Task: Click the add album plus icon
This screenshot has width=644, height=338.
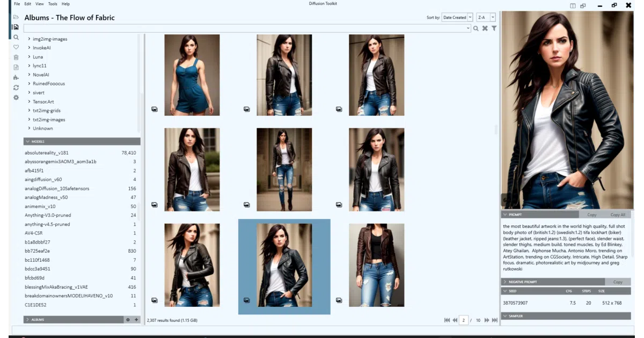Action: tap(136, 320)
